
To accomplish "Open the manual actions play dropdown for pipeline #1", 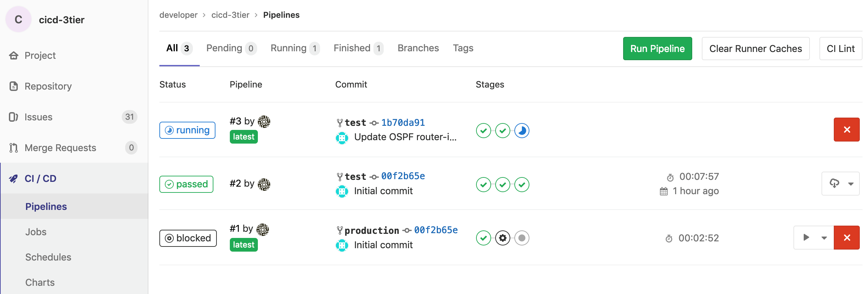I will pyautogui.click(x=814, y=238).
